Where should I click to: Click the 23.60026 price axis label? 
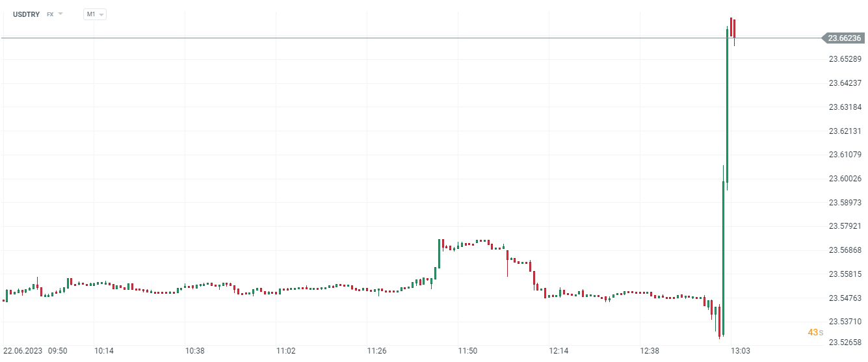pyautogui.click(x=845, y=179)
